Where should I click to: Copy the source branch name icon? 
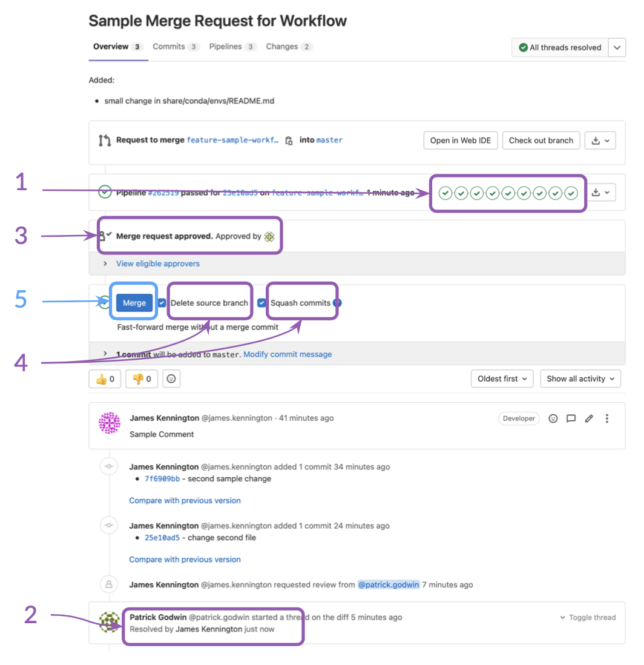289,141
